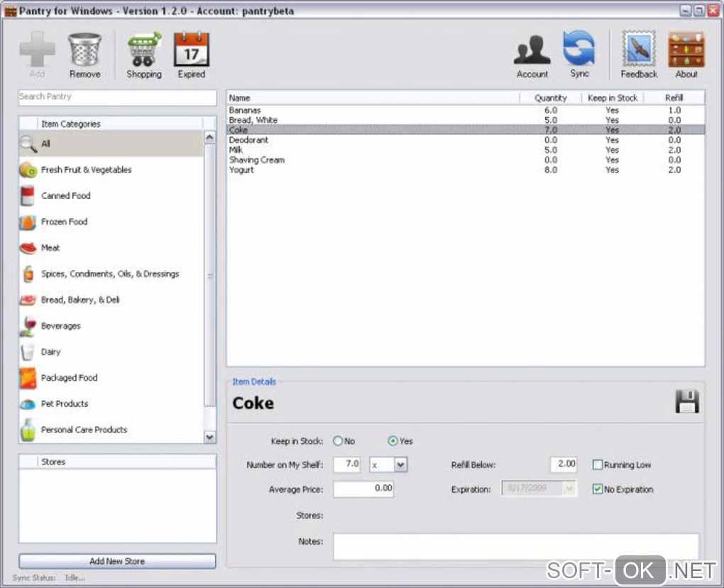Select the Canned Food can icon
The image size is (724, 588).
click(28, 196)
